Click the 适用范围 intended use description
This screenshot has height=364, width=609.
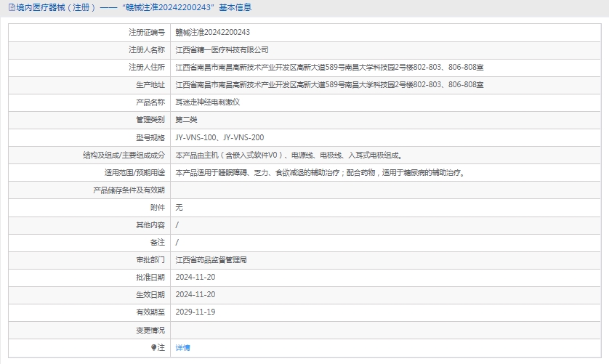coord(320,172)
